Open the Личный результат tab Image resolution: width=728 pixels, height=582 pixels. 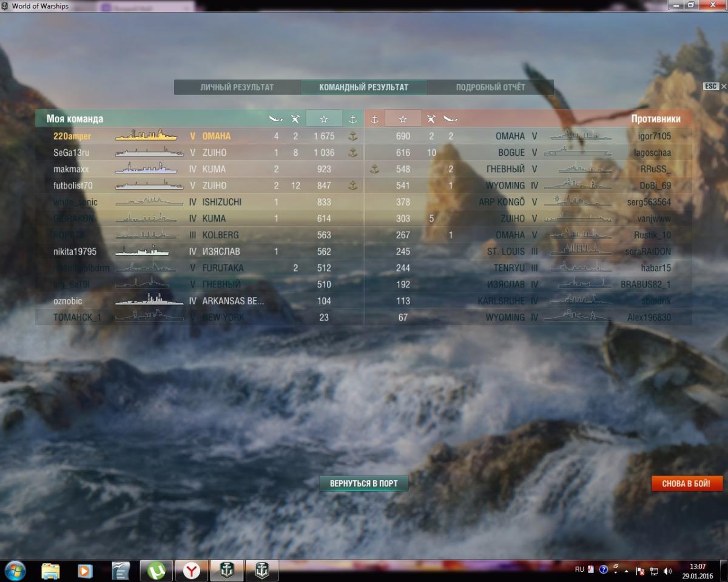(237, 87)
